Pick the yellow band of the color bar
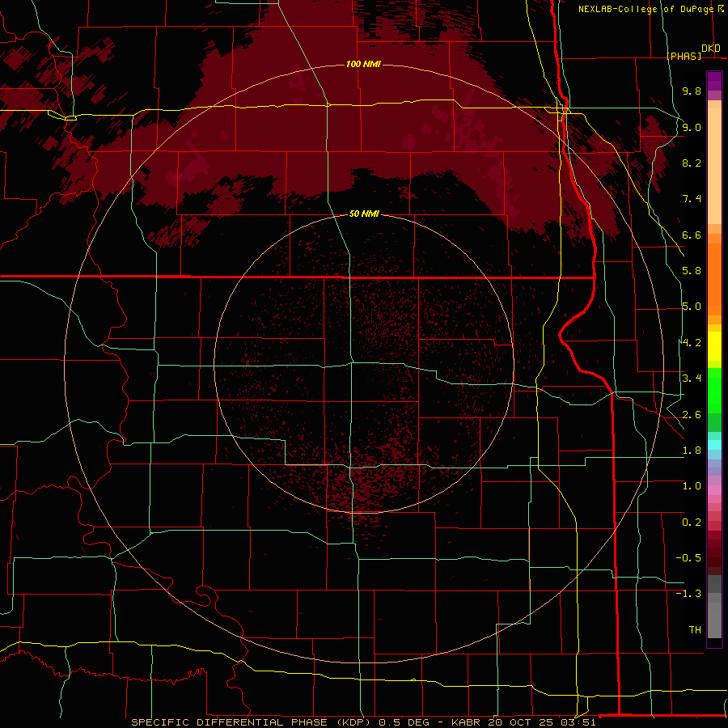The width and height of the screenshot is (728, 728). tap(714, 346)
